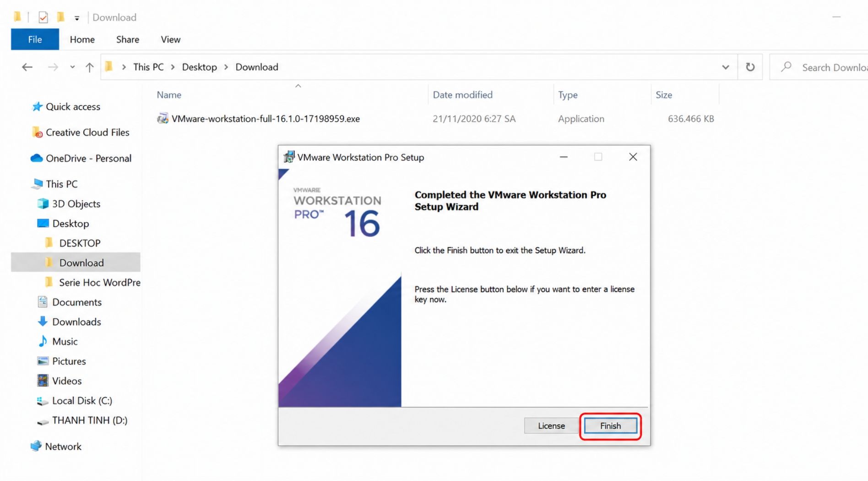
Task: Open Creative Cloud Files in sidebar
Action: [87, 132]
